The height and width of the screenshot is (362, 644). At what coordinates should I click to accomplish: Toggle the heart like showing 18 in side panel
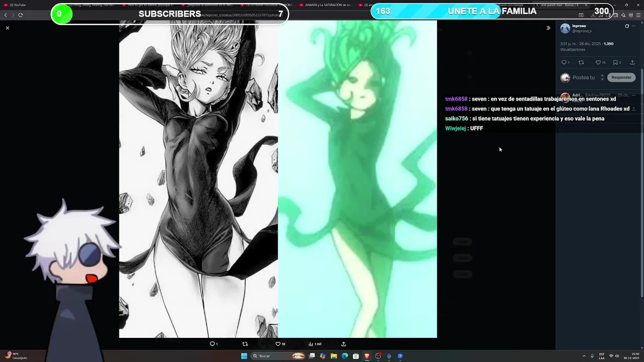(x=600, y=62)
